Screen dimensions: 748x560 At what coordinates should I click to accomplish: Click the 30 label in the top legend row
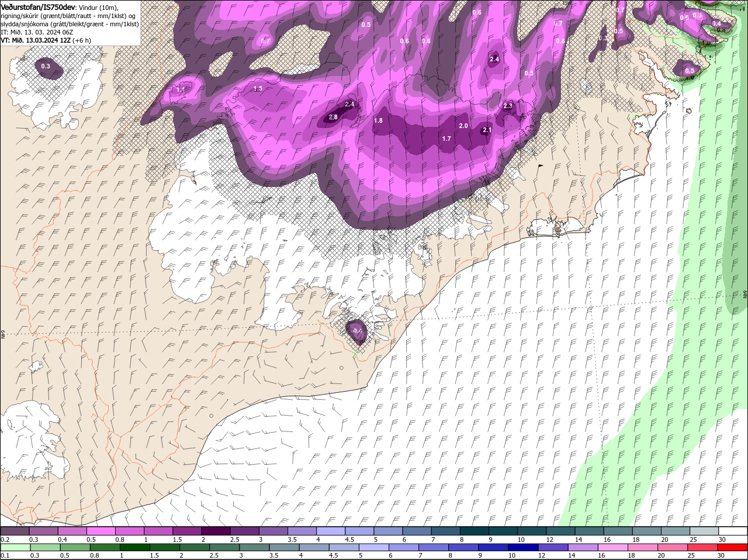coord(722,539)
